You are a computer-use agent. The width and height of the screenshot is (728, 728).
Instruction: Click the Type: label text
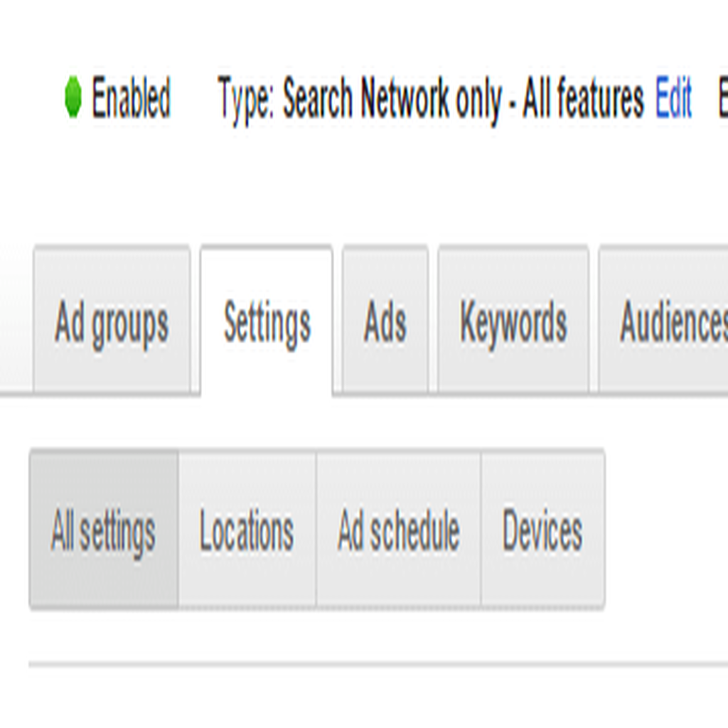247,100
